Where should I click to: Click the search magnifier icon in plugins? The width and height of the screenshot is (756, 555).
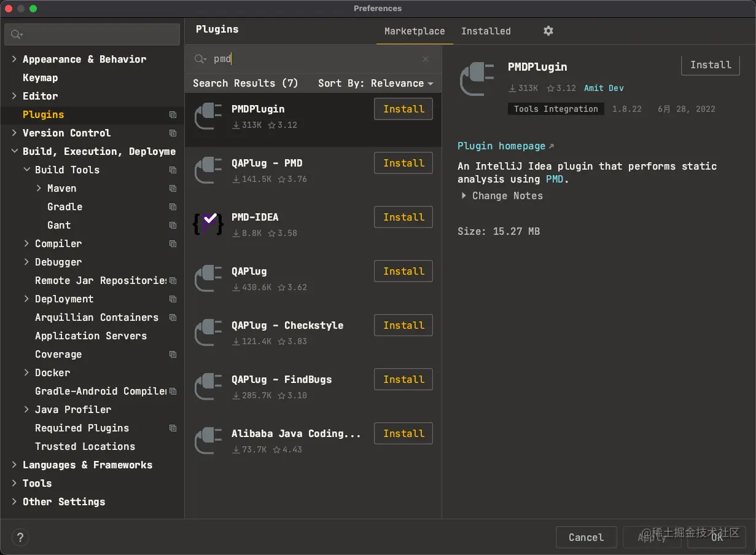(x=200, y=59)
